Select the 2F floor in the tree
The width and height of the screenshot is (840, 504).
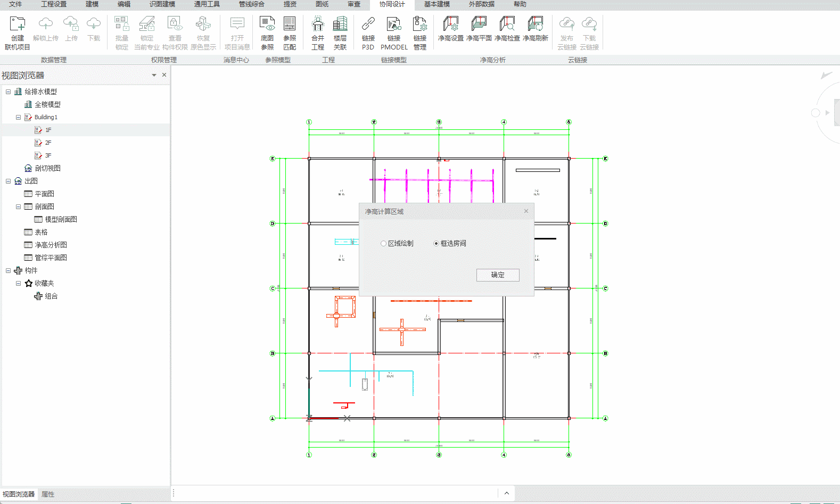(48, 143)
